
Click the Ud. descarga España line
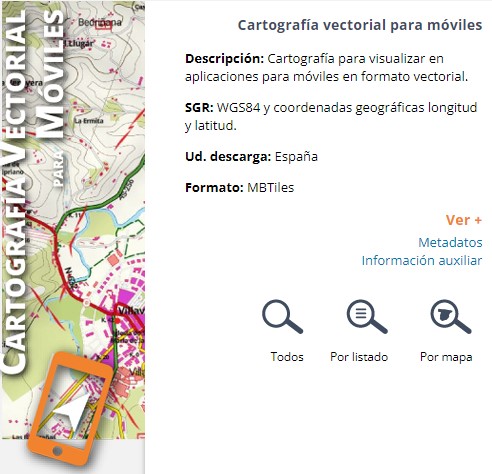[251, 156]
